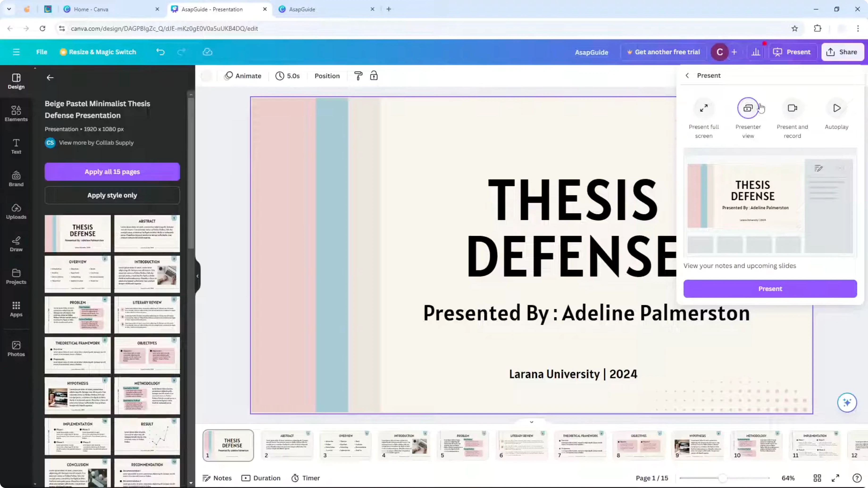Screen dimensions: 868x488
Task: Add a collaborator with plus icon
Action: (x=734, y=52)
